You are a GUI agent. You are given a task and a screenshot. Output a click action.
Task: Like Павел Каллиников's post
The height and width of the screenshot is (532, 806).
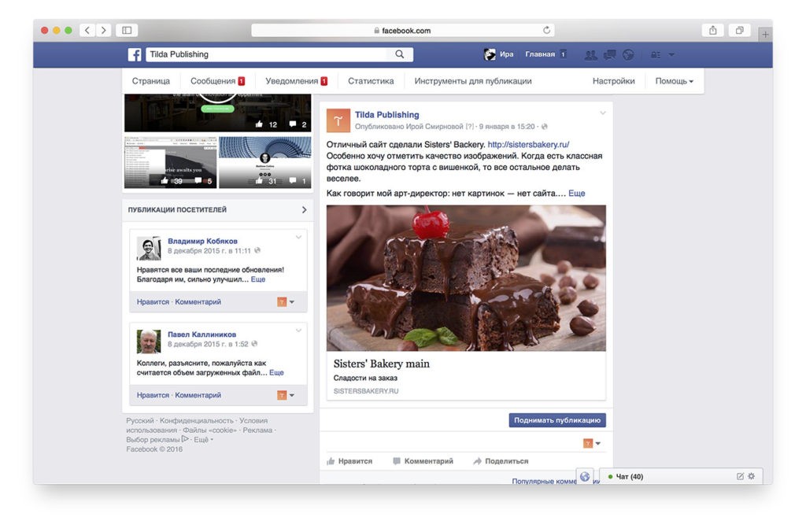[153, 395]
